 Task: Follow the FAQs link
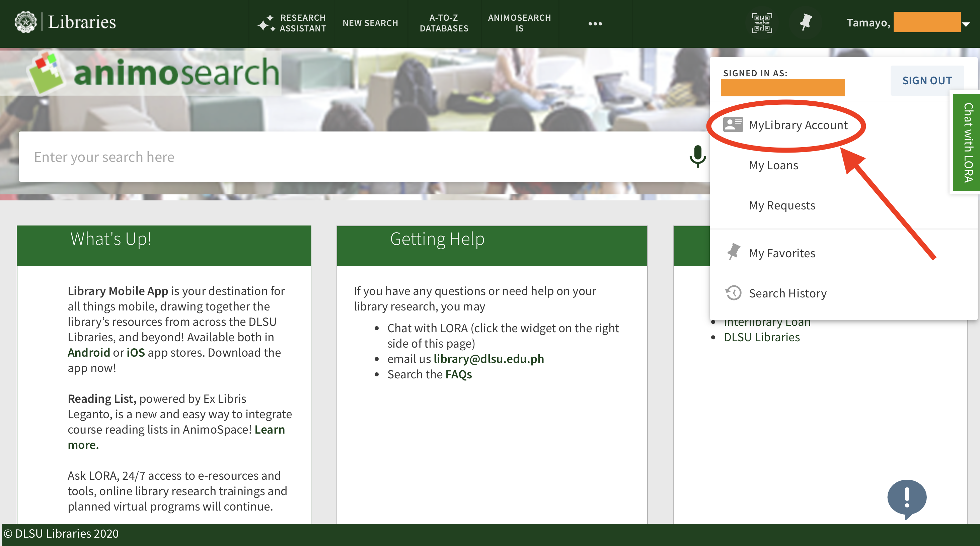click(x=458, y=374)
